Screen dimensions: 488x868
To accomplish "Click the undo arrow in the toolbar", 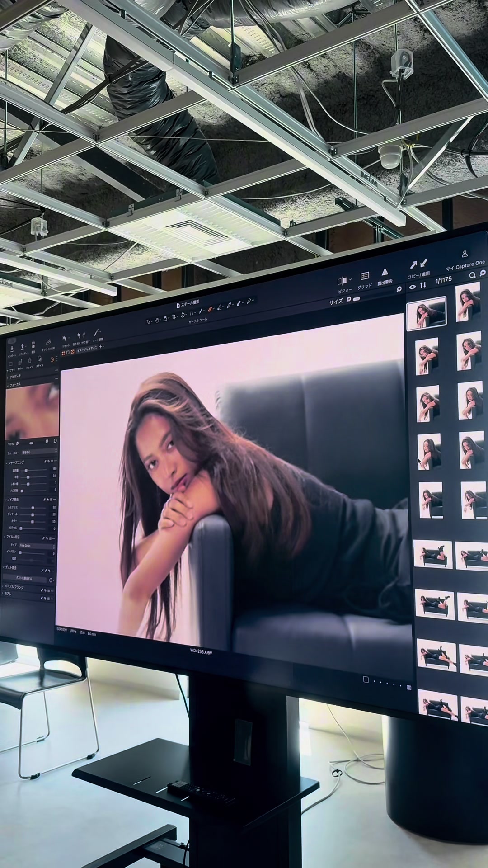I will 78,336.
